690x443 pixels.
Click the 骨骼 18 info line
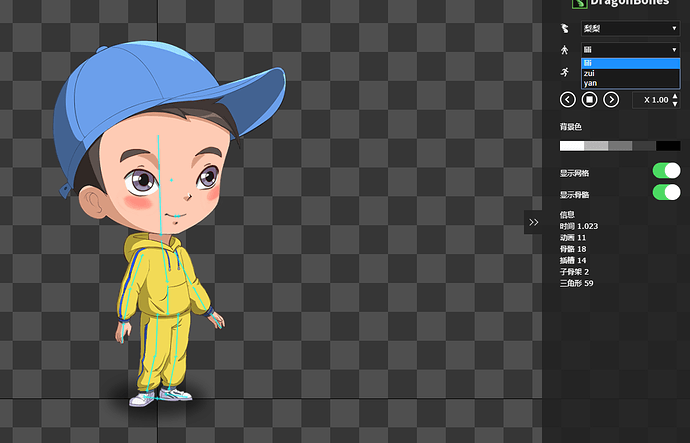click(573, 249)
